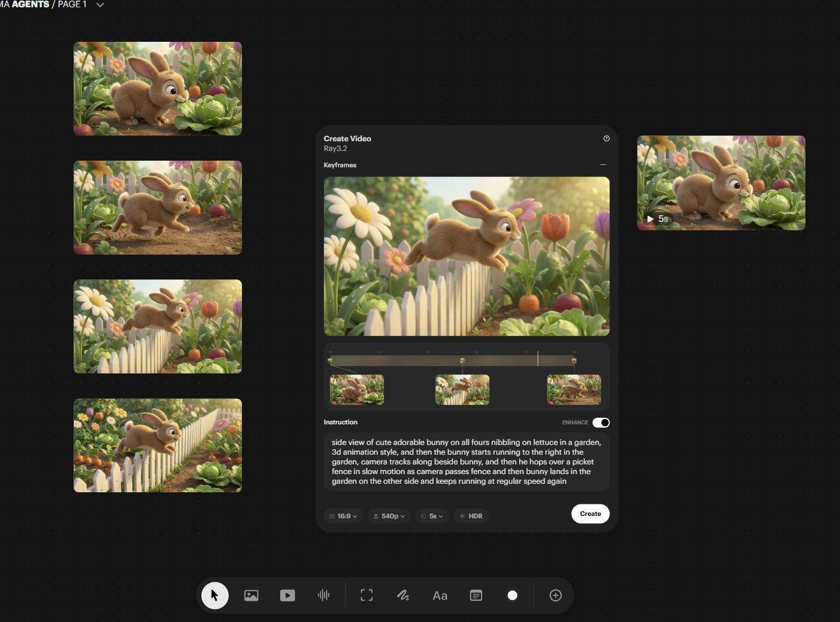Viewport: 840px width, 622px height.
Task: Select the middle keyframe thumbnail of bunny jumping fence
Action: 462,390
